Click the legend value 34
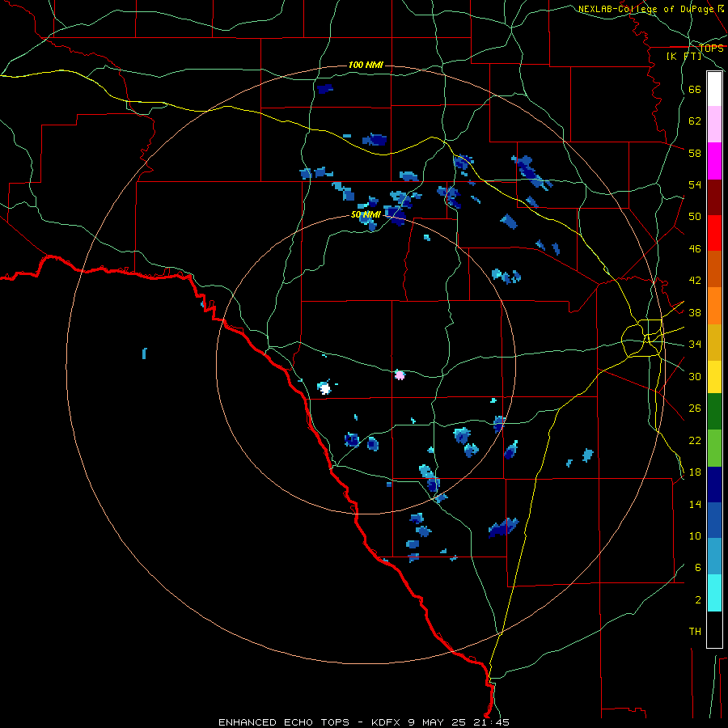Screen dimensions: 728x728 [x=695, y=345]
